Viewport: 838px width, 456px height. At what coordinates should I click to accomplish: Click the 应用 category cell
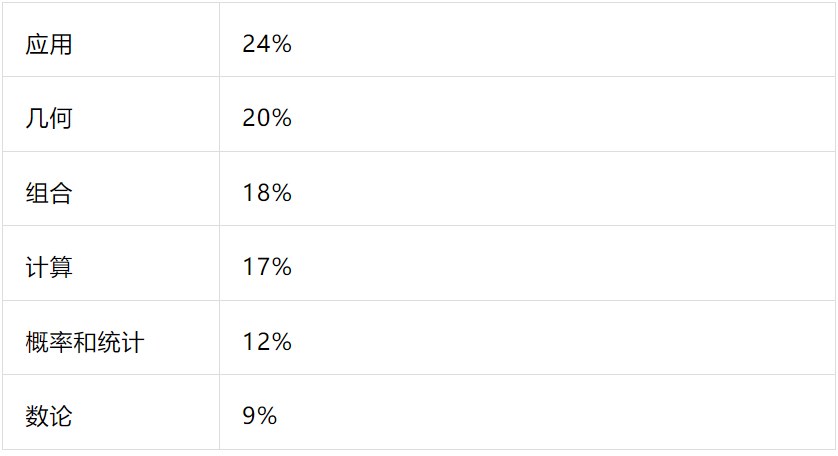[x=49, y=45]
